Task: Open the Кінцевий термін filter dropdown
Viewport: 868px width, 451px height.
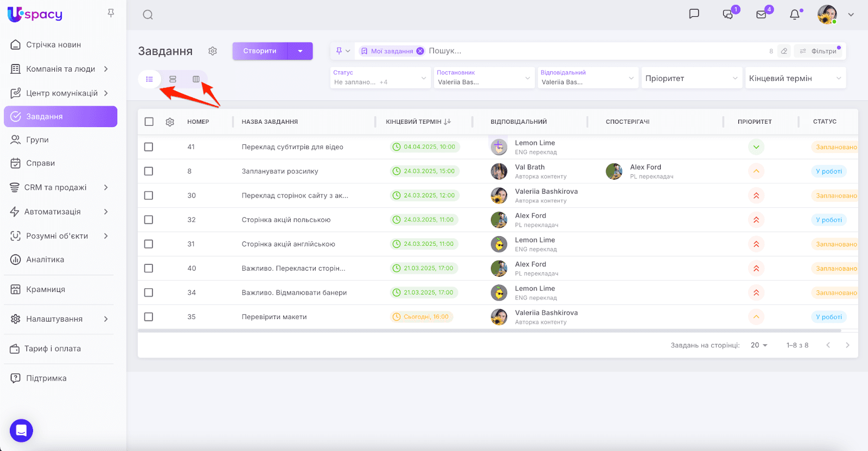Action: [795, 78]
